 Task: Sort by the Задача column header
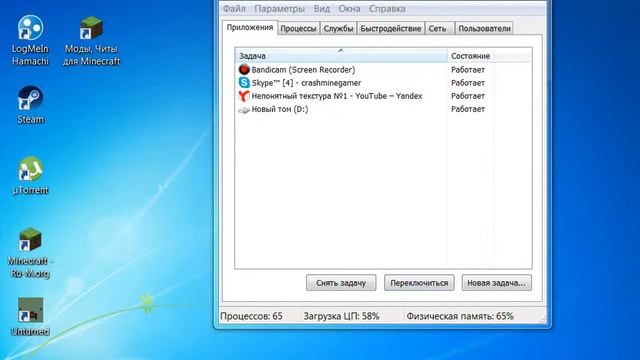coord(341,56)
